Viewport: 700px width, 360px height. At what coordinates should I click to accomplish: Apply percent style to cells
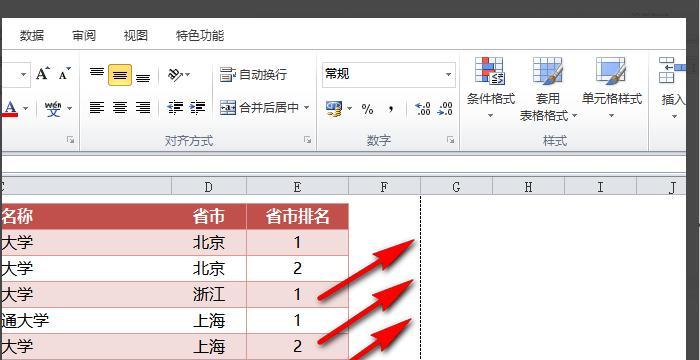tap(367, 109)
